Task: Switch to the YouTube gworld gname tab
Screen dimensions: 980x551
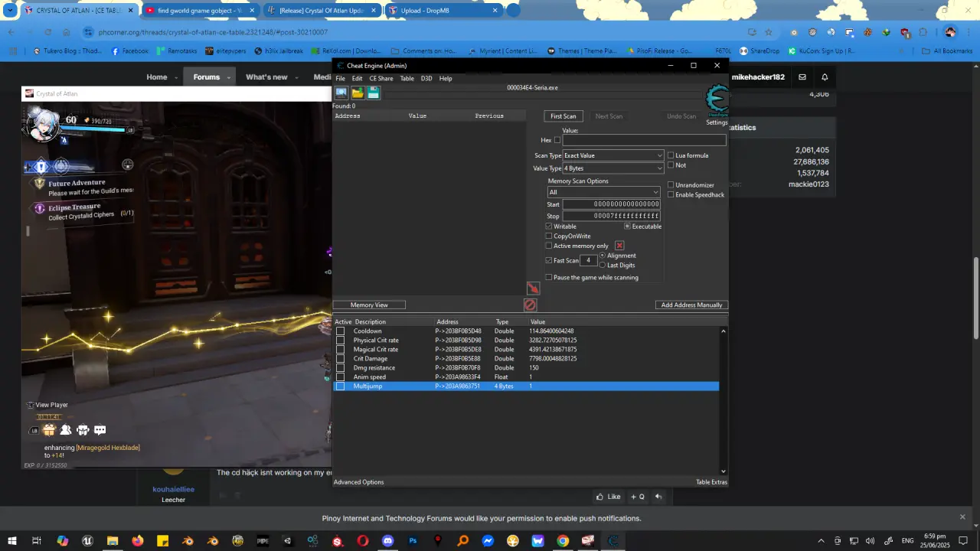Action: click(x=201, y=11)
